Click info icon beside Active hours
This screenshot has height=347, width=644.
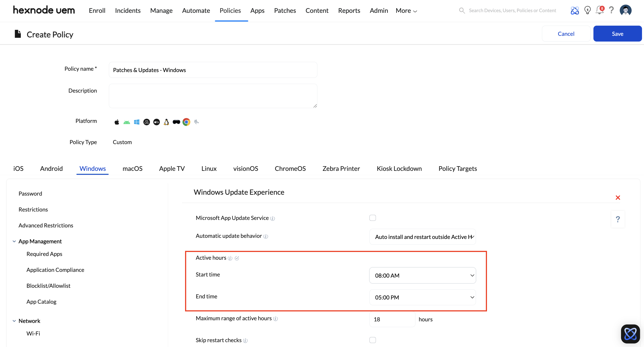230,258
